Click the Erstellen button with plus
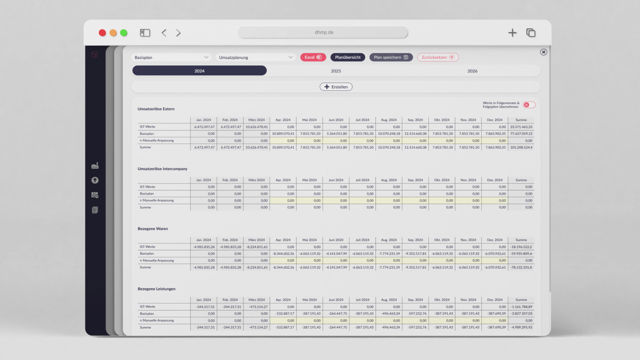 (x=336, y=87)
